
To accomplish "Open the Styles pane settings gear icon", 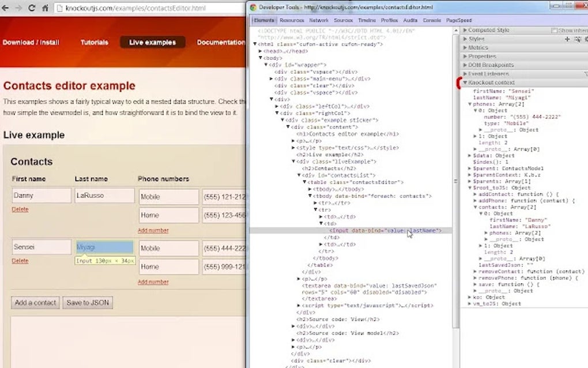I will click(586, 39).
